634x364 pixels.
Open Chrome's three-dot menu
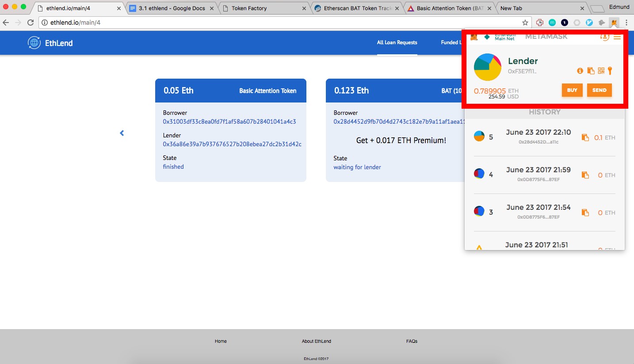click(x=626, y=23)
